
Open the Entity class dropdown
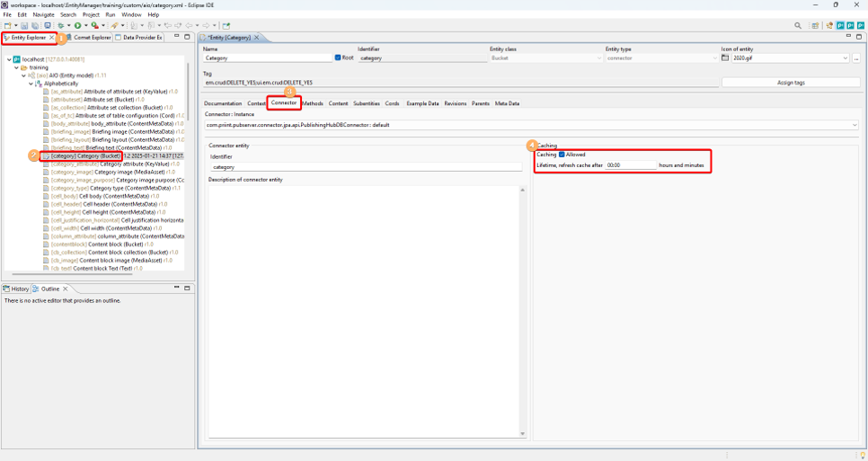[598, 58]
